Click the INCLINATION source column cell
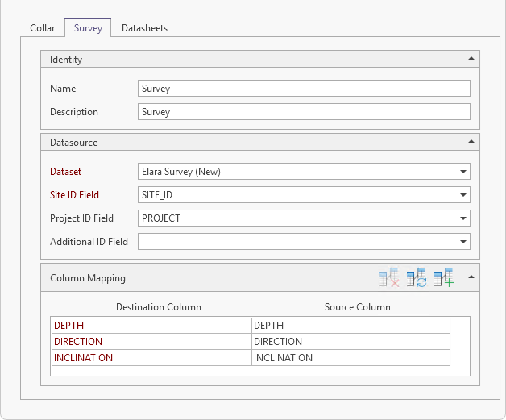Screen dimensions: 506x420 tap(350, 358)
